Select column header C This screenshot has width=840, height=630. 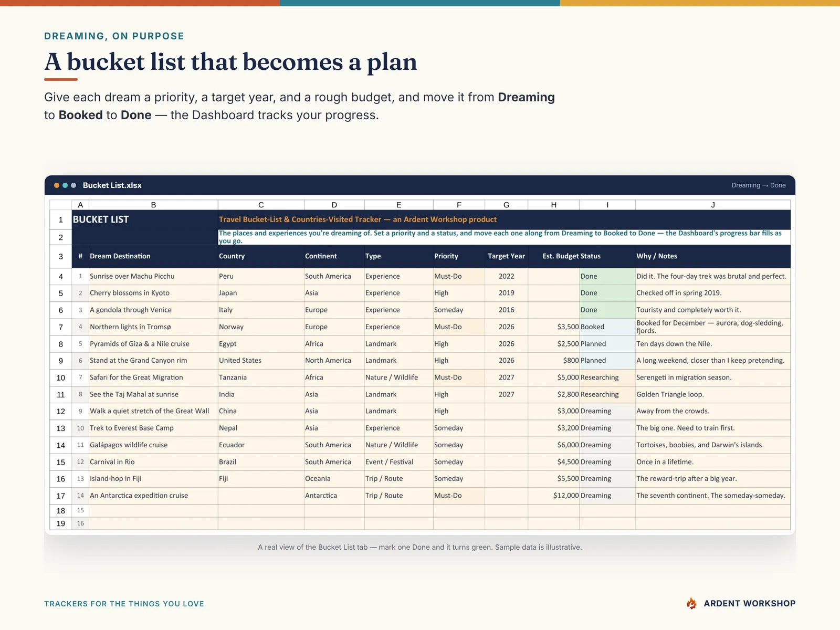(261, 205)
